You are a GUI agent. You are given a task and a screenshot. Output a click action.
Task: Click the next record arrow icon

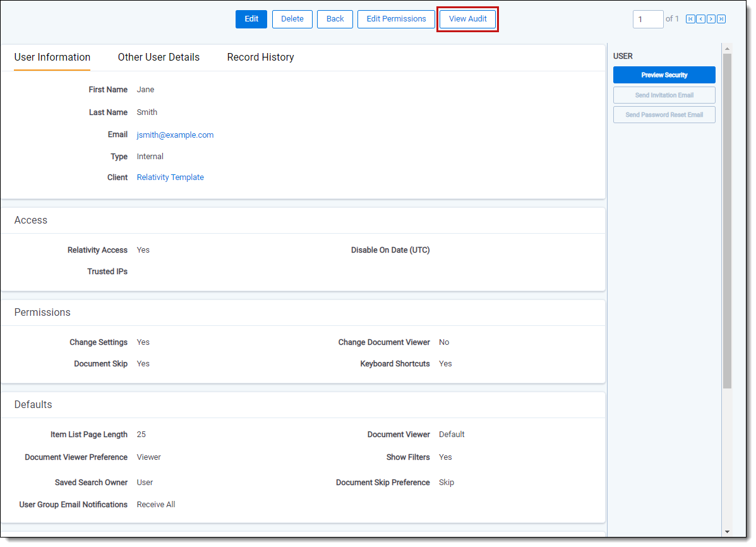pos(711,19)
